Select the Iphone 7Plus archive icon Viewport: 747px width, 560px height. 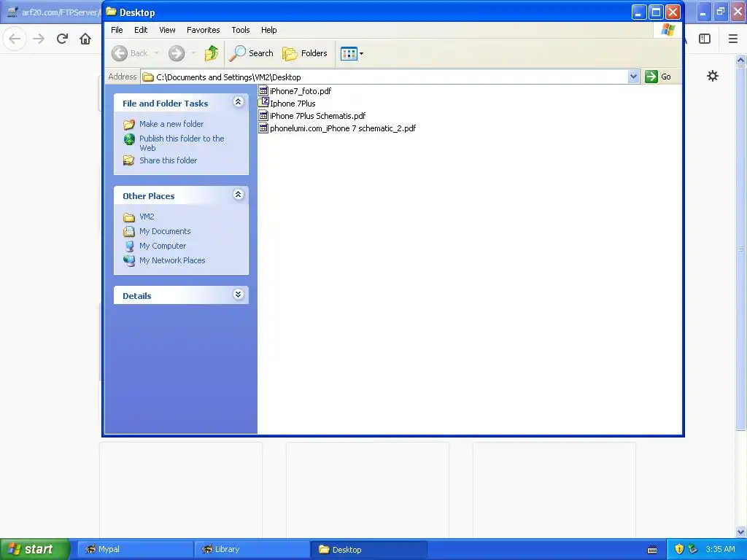263,102
